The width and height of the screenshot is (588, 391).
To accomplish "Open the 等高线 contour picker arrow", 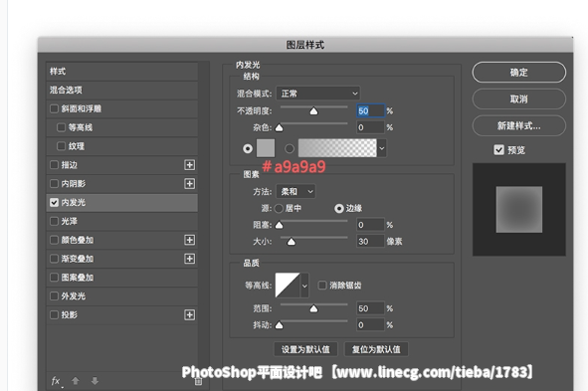I will pos(304,286).
